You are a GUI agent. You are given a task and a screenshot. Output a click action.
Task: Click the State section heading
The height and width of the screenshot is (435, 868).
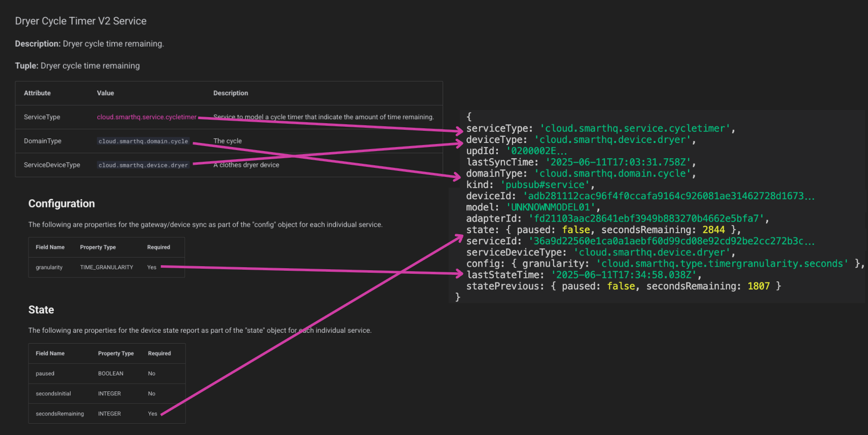tap(41, 310)
